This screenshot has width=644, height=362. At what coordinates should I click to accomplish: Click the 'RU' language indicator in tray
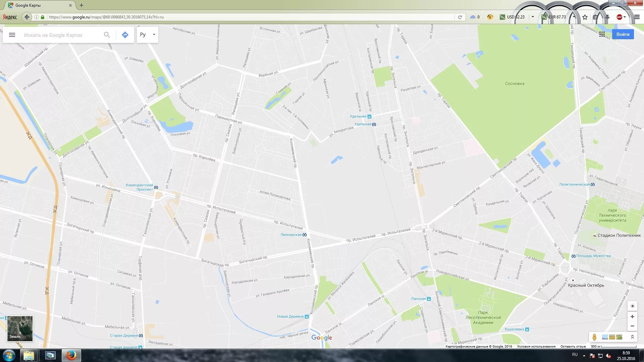[575, 355]
